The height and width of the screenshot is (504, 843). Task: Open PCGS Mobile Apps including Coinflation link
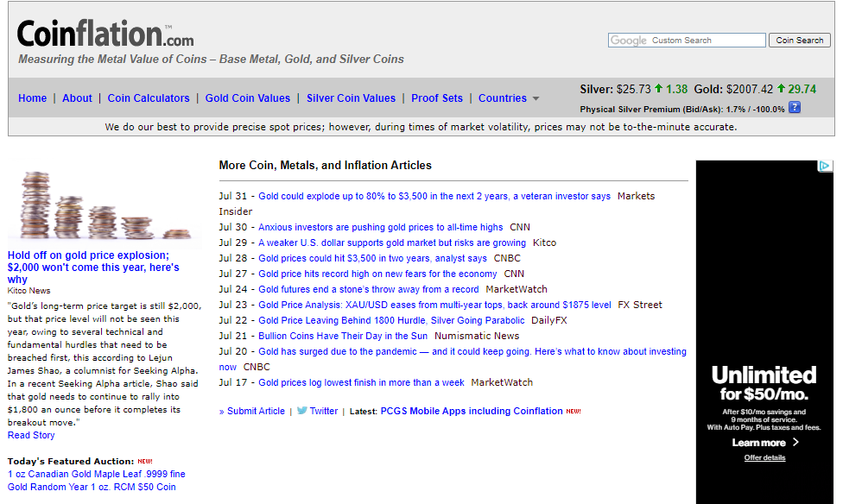(x=472, y=412)
